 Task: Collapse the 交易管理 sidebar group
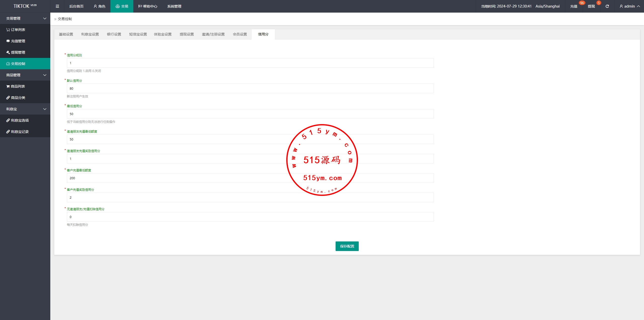[x=25, y=18]
